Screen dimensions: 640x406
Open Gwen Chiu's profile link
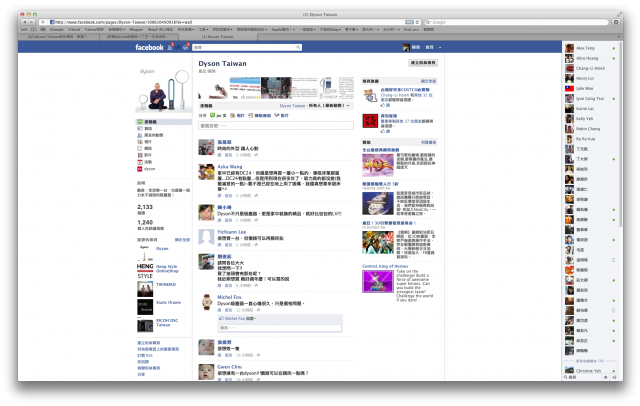229,367
